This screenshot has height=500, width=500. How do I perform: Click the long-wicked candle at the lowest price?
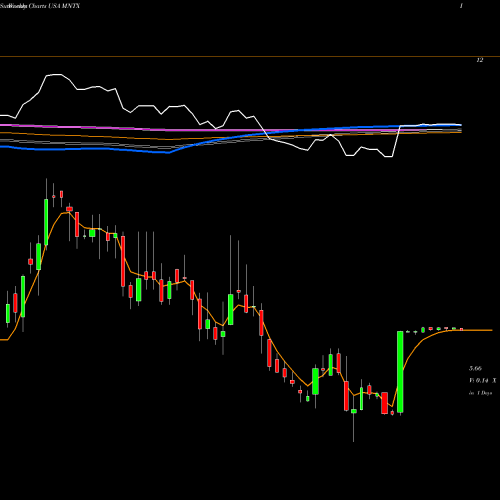click(x=354, y=411)
